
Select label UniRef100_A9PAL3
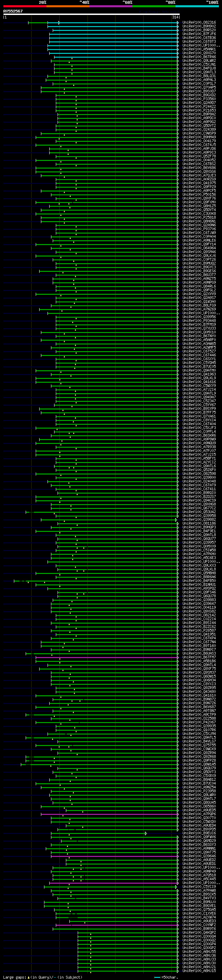coord(199,80)
